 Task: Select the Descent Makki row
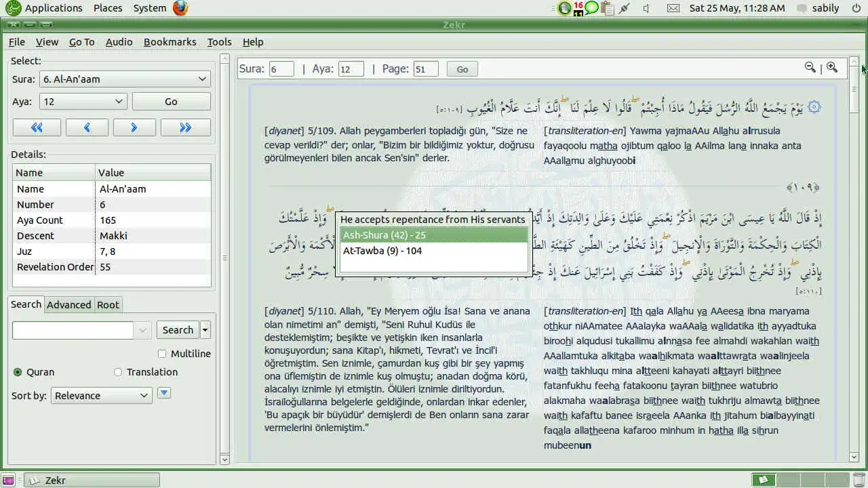click(112, 236)
